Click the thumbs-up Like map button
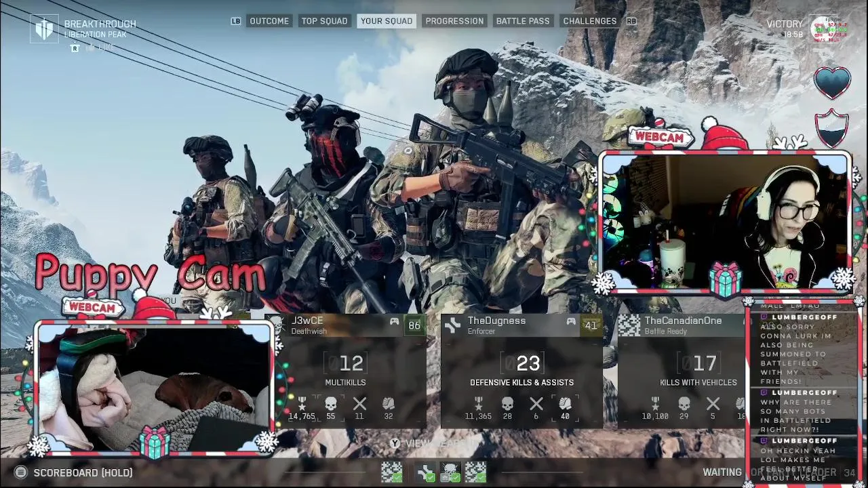 coord(90,48)
